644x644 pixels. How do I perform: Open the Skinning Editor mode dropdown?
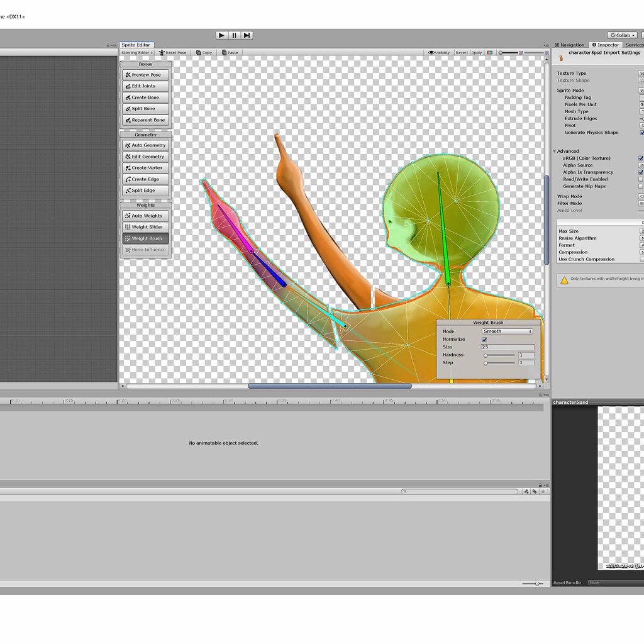[x=137, y=52]
